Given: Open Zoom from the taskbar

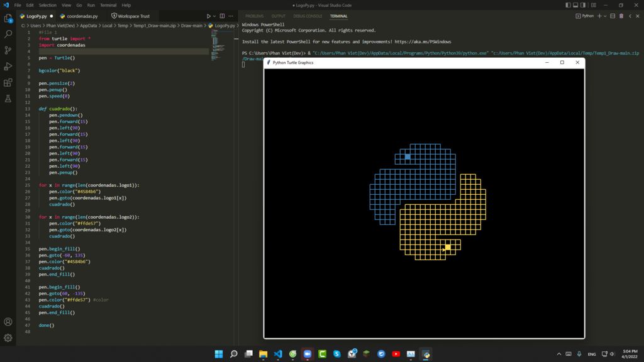Looking at the screenshot, I should click(307, 354).
